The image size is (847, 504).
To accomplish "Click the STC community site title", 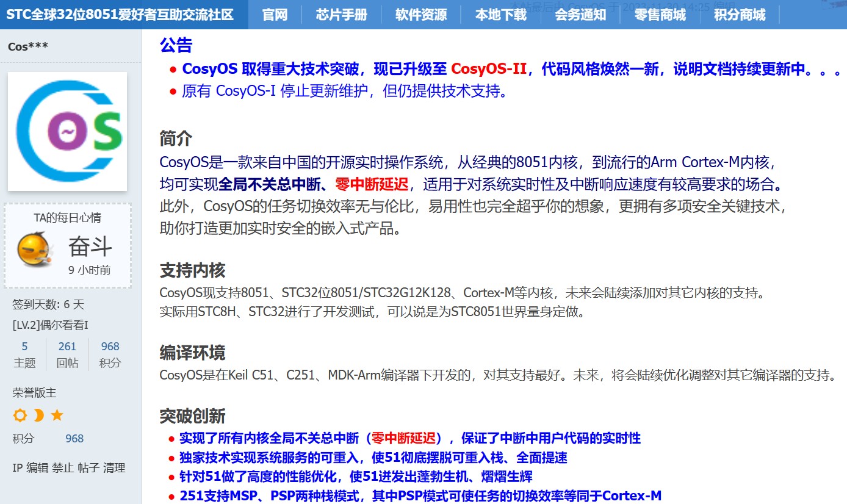I will pyautogui.click(x=120, y=15).
